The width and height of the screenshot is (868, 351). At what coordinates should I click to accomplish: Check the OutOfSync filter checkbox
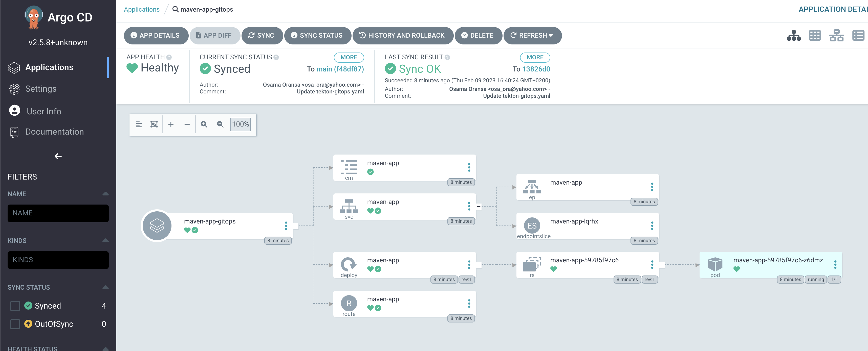(x=15, y=324)
